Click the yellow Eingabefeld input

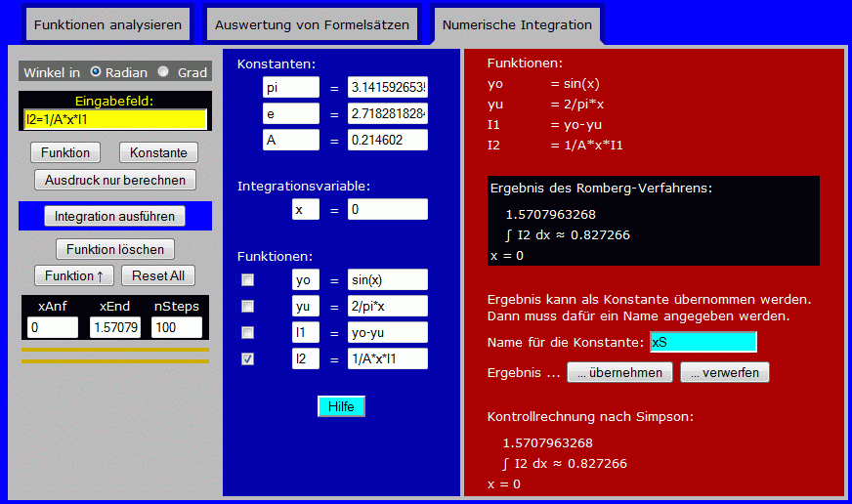coord(115,119)
